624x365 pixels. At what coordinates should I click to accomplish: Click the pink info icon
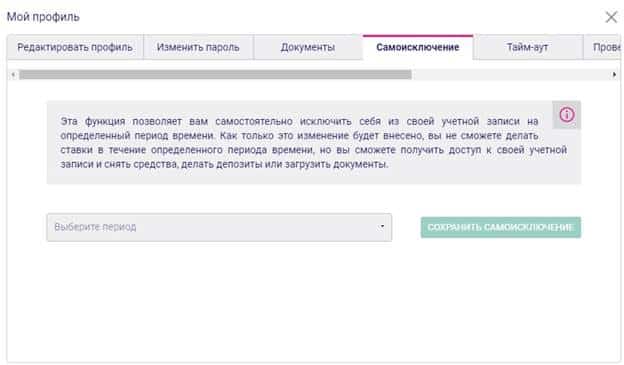tap(567, 115)
